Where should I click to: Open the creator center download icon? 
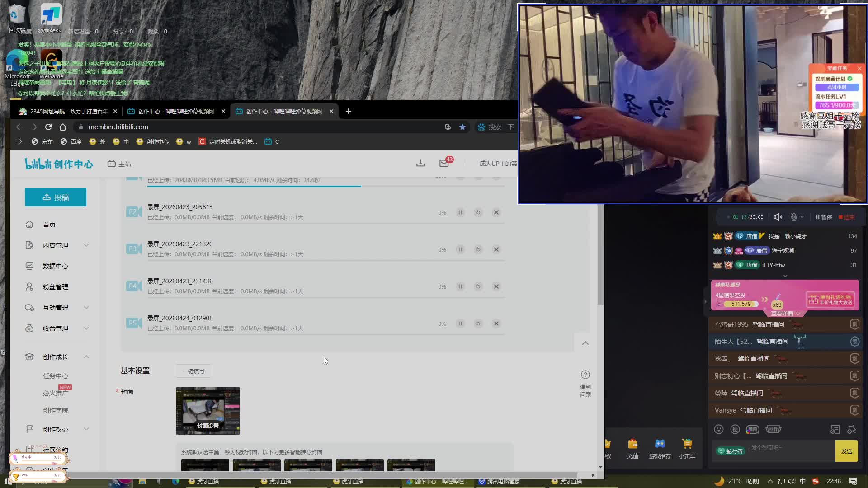point(420,163)
